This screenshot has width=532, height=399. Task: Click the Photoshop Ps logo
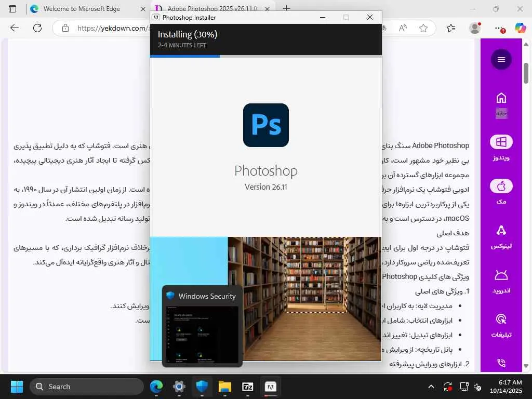[x=265, y=125]
